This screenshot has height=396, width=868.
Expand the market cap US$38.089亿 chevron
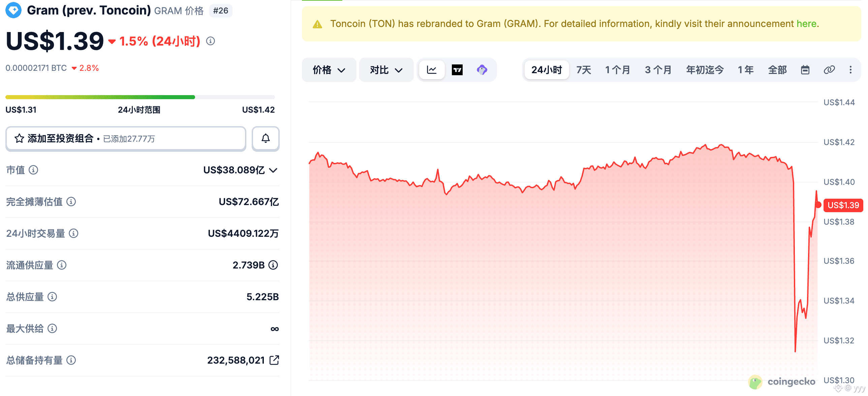[x=273, y=170]
